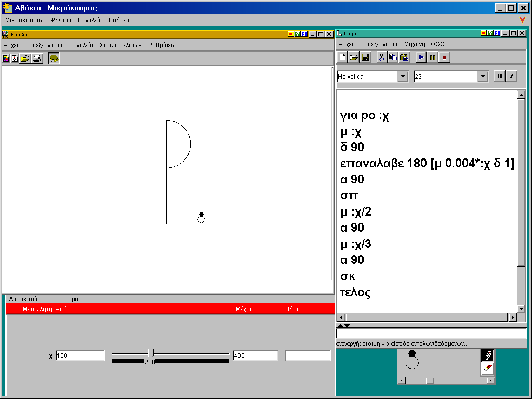This screenshot has height=399, width=532.
Task: Click the 'επαναλαβε 180' line in editor
Action: [x=427, y=164]
